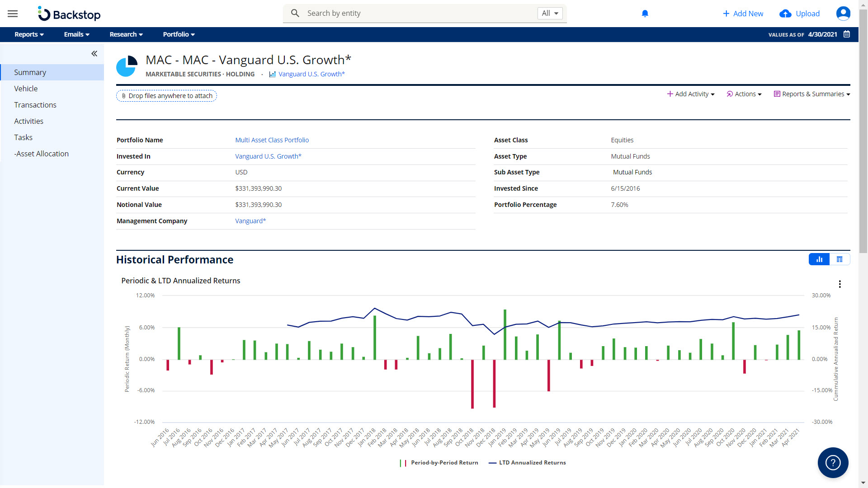The height and width of the screenshot is (488, 868).
Task: Collapse the left sidebar with double chevron
Action: (x=94, y=53)
